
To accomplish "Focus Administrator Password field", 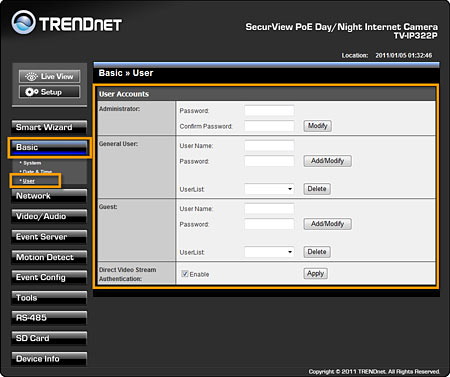I will click(x=269, y=110).
